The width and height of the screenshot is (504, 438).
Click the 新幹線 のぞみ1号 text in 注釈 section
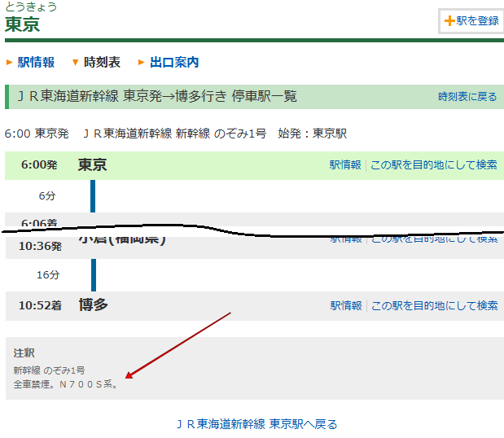[49, 370]
